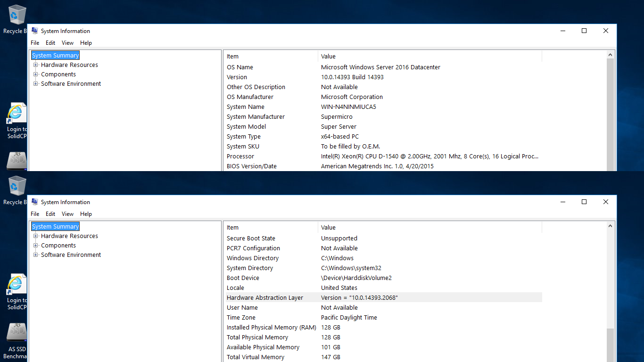Maximize the lower System Information window
This screenshot has width=644, height=362.
tap(584, 202)
